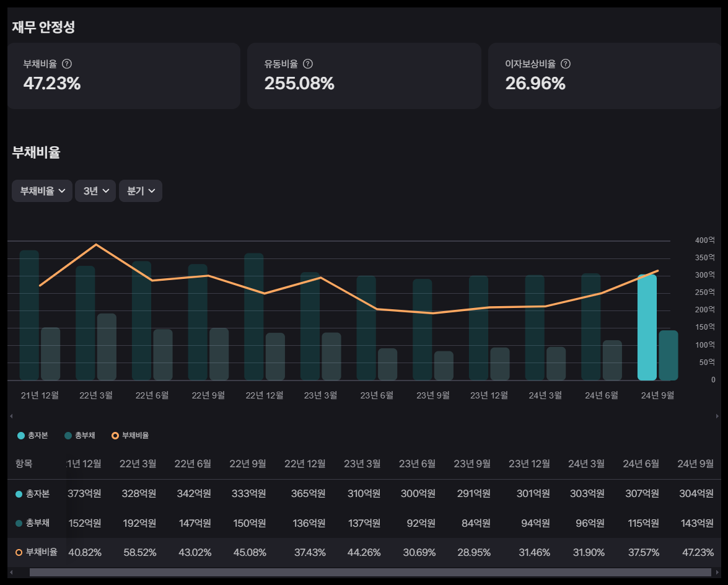Click the 24년 6월 x-axis label
728x585 pixels.
click(602, 395)
